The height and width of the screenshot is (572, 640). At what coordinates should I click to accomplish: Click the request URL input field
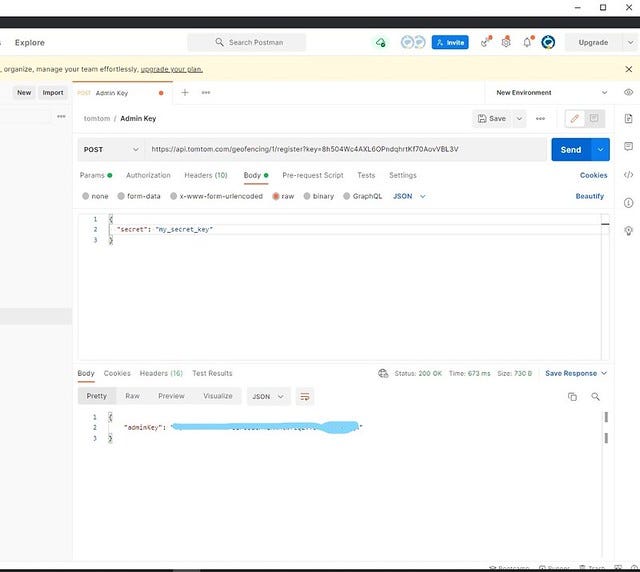(346, 149)
